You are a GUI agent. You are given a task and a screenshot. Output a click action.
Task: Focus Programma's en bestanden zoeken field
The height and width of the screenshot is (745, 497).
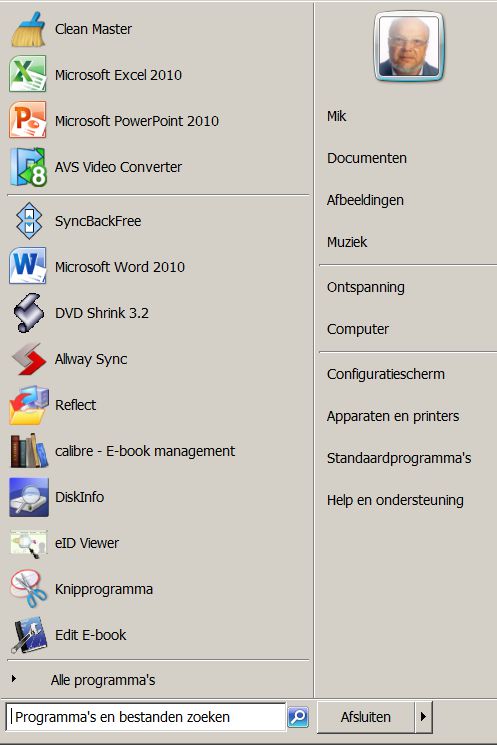pos(145,716)
